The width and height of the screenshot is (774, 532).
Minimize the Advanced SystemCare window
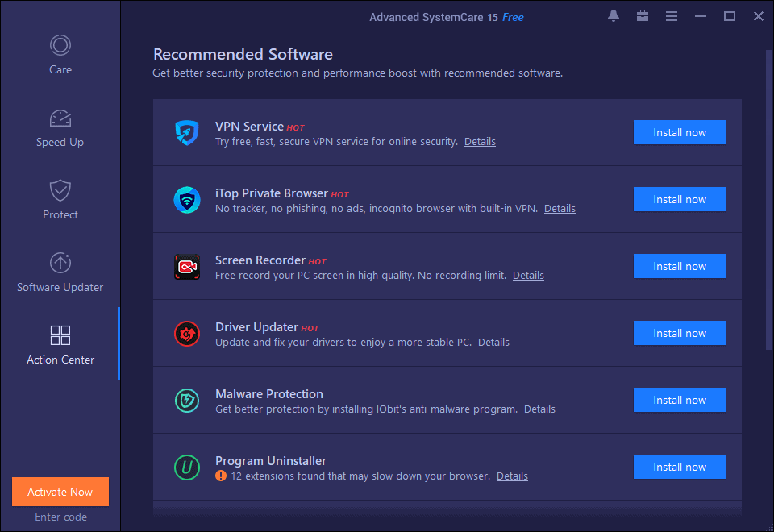(x=701, y=16)
